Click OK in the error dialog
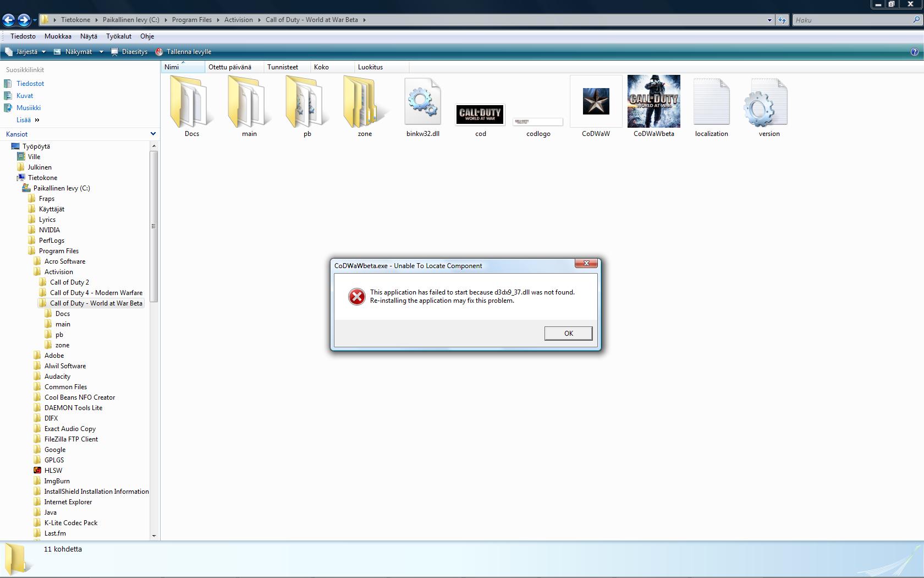This screenshot has width=924, height=578. [568, 333]
